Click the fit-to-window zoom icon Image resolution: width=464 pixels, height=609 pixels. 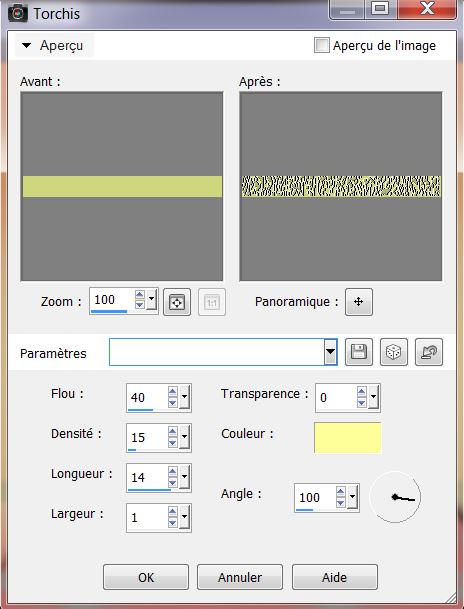tap(177, 302)
